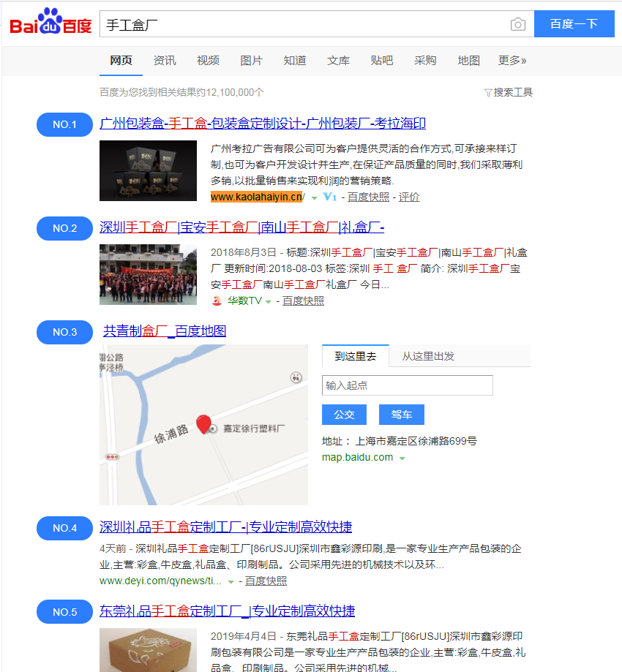The image size is (622, 672).
Task: Switch to the 采购 tab
Action: click(425, 61)
